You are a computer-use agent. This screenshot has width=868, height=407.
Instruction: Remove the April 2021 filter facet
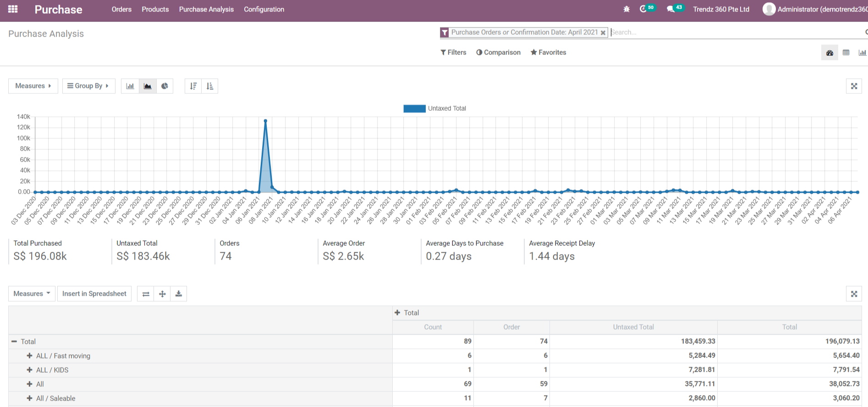click(603, 33)
